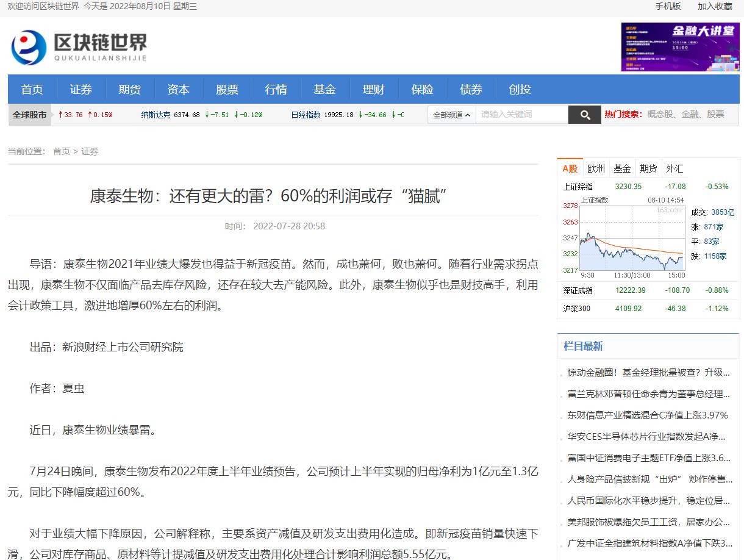This screenshot has width=744, height=560.
Task: Open the 行情 navigation tab
Action: click(x=276, y=90)
